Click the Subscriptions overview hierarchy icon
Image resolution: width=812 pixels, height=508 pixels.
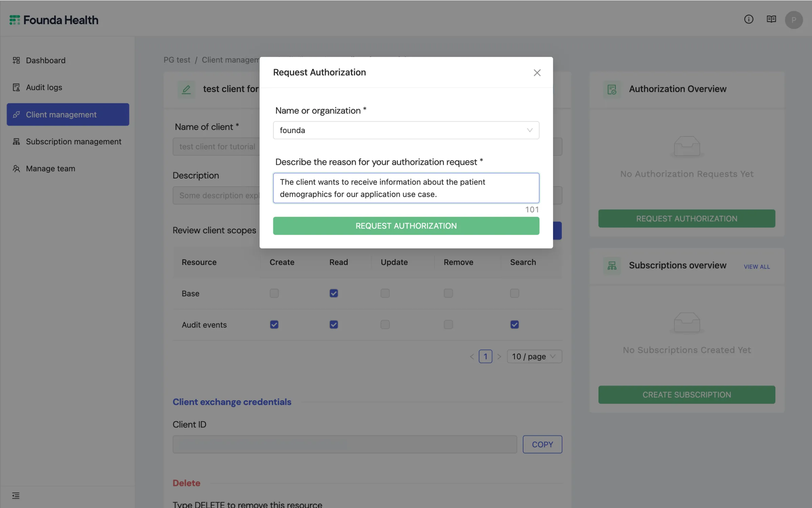612,266
